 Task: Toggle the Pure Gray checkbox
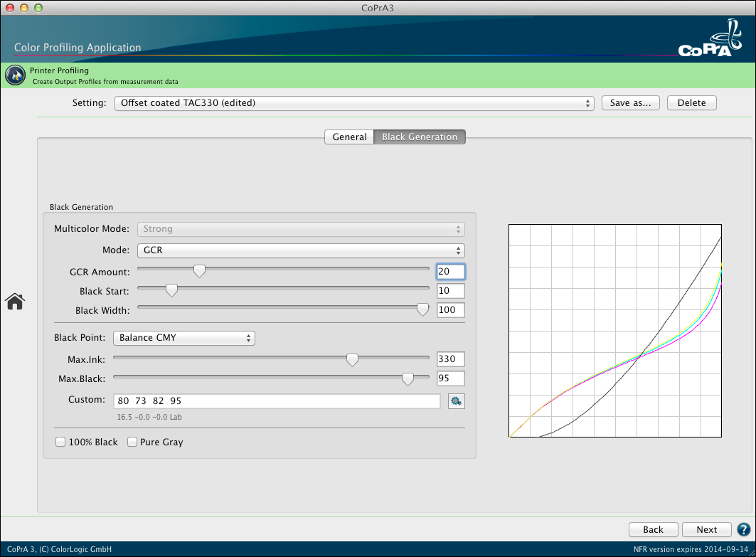132,442
